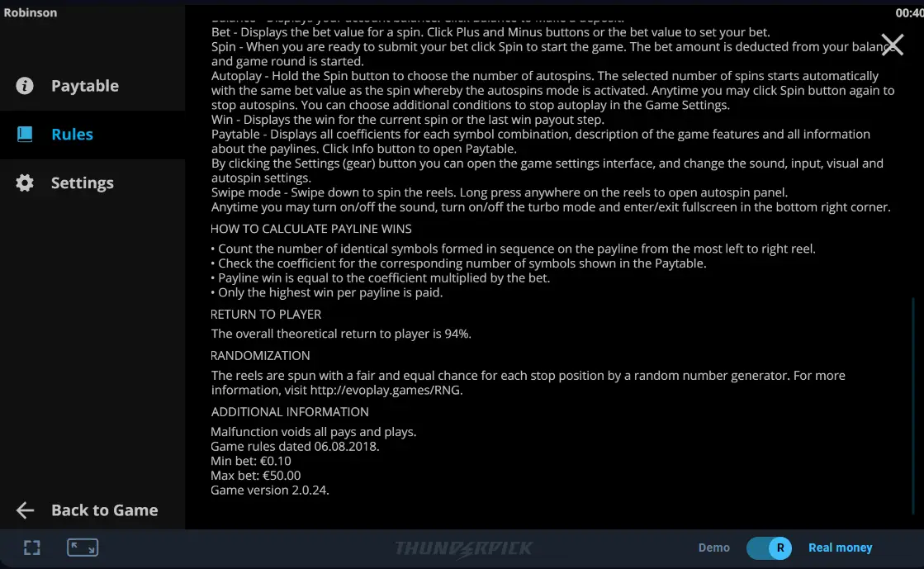Image resolution: width=924 pixels, height=569 pixels.
Task: Click the Settings gear icon
Action: (25, 183)
